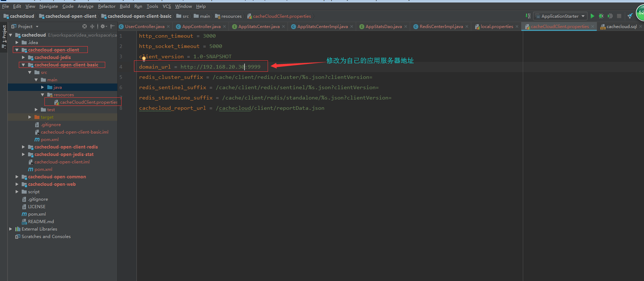Click the Make Project binary-arrow icon
This screenshot has height=281, width=644.
528,16
